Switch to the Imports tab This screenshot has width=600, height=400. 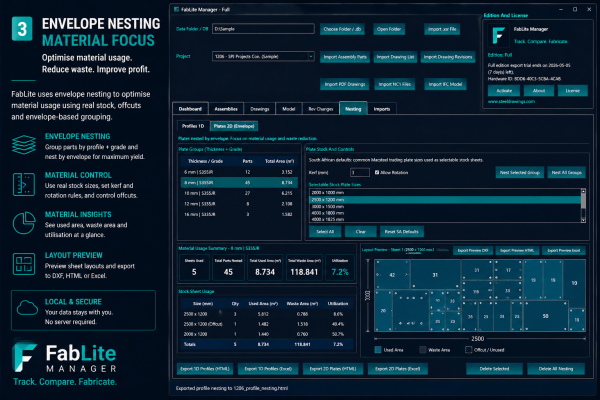382,109
